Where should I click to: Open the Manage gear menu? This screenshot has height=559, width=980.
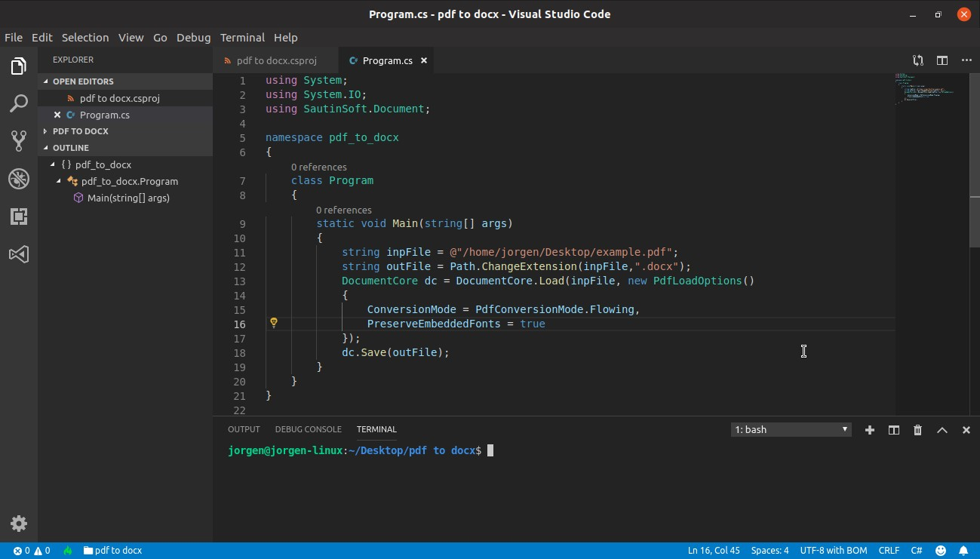[x=19, y=524]
